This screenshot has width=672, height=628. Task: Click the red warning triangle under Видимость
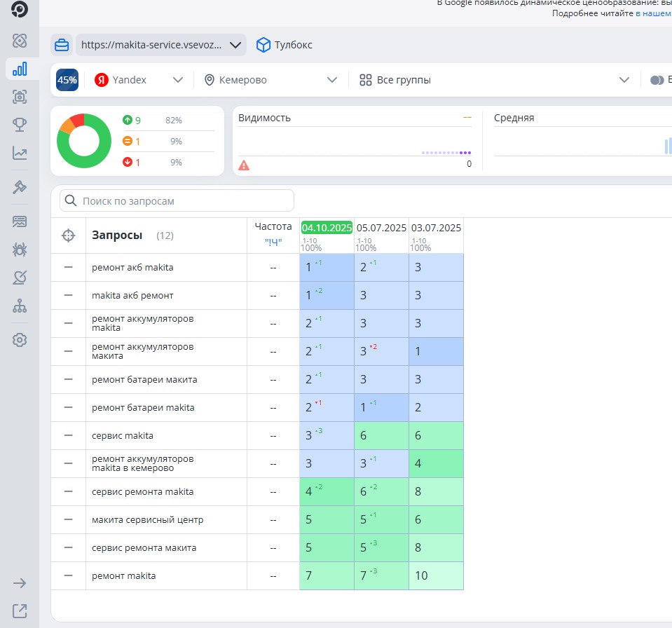click(244, 165)
